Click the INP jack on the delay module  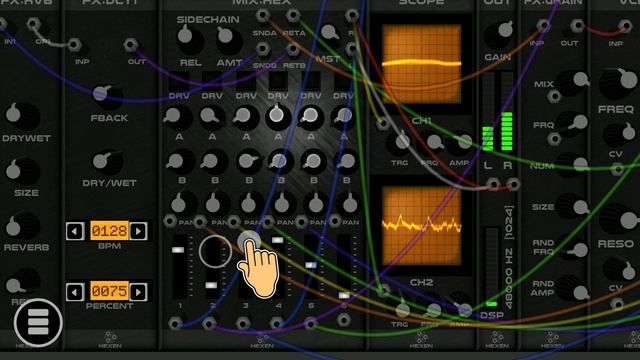[74, 44]
